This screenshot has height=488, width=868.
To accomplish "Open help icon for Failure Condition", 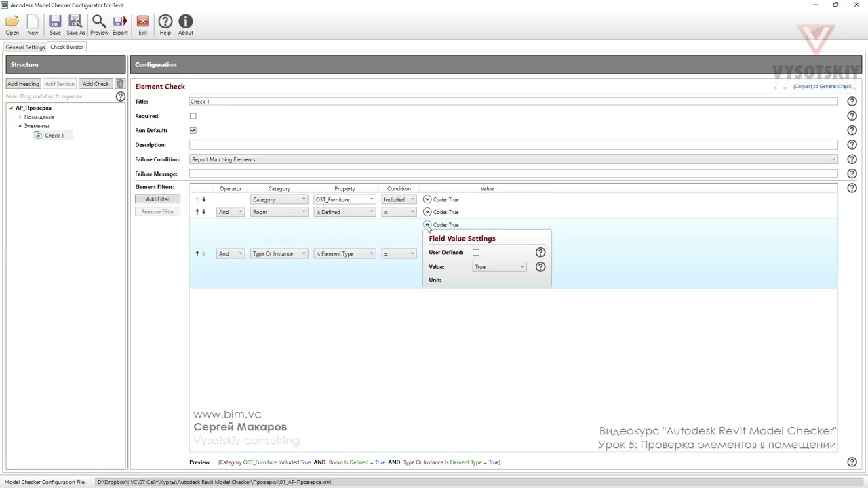I will (x=852, y=159).
